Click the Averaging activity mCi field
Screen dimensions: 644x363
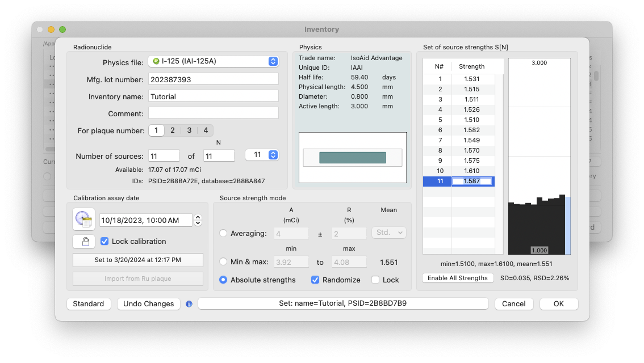pos(291,233)
